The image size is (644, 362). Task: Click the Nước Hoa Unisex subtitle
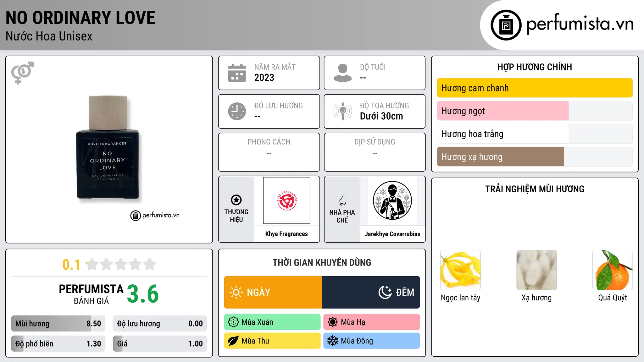pos(49,36)
